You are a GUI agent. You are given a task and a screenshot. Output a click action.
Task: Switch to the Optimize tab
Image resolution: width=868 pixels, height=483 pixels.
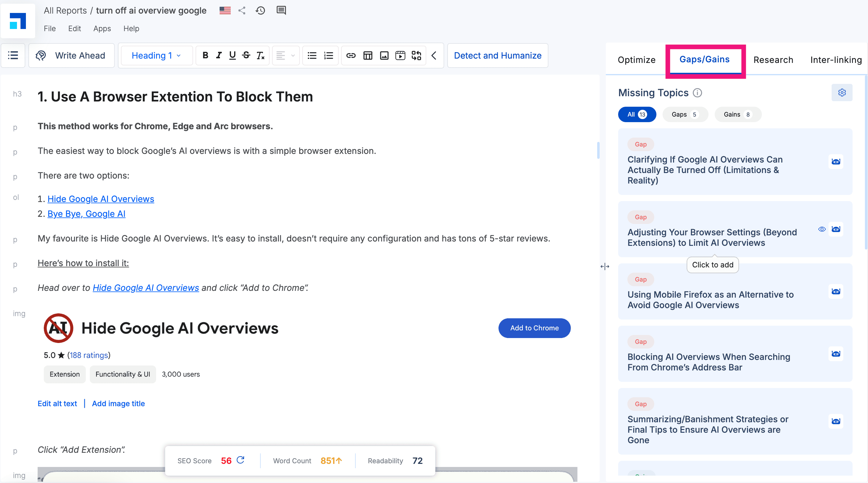coord(637,60)
